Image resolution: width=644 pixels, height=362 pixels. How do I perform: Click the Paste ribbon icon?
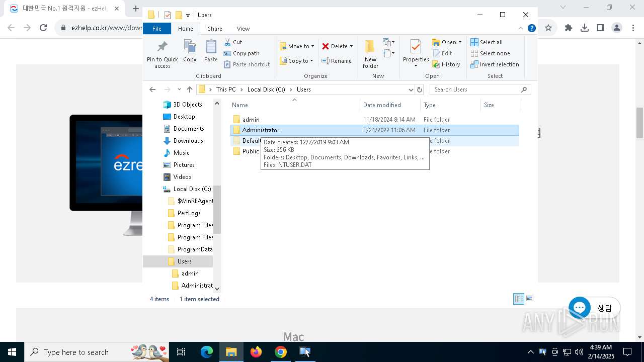(x=211, y=51)
